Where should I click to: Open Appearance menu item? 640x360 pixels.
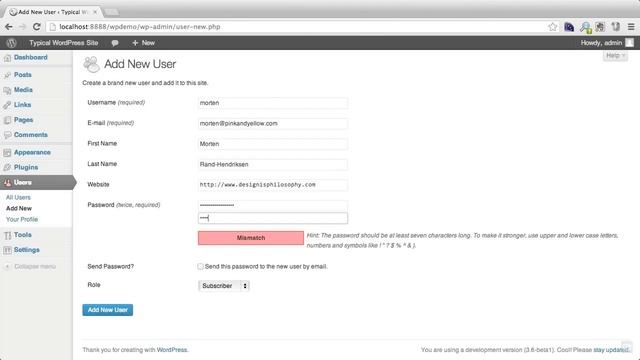32,152
